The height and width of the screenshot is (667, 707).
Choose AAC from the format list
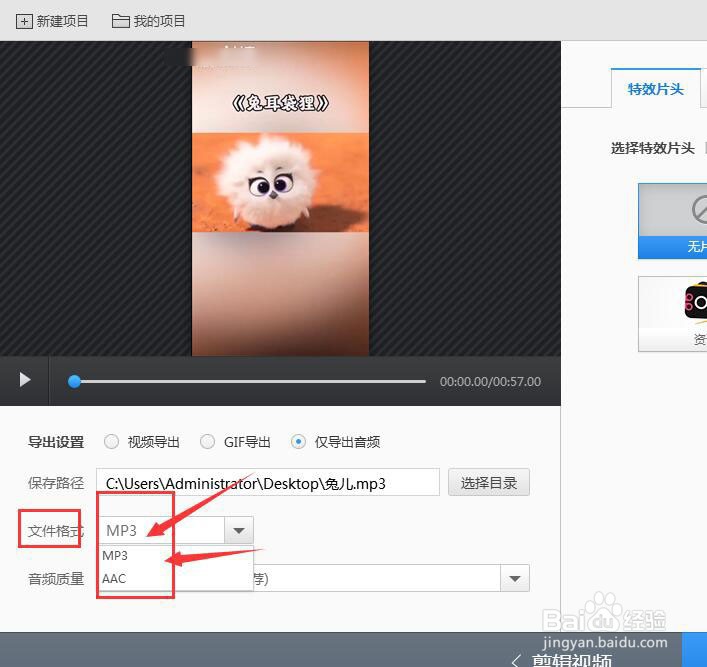pos(176,579)
